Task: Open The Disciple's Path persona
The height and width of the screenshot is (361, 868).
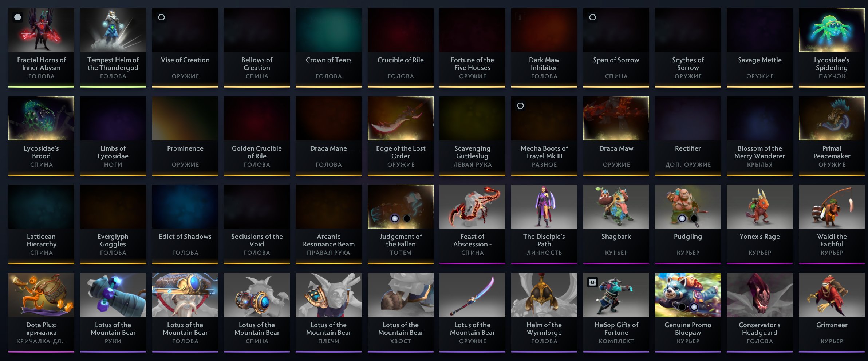Action: (x=544, y=224)
